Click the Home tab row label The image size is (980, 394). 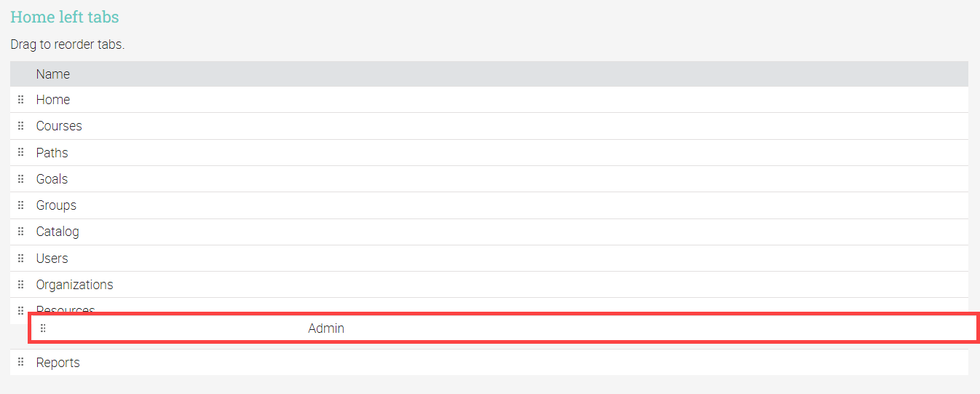pyautogui.click(x=53, y=100)
